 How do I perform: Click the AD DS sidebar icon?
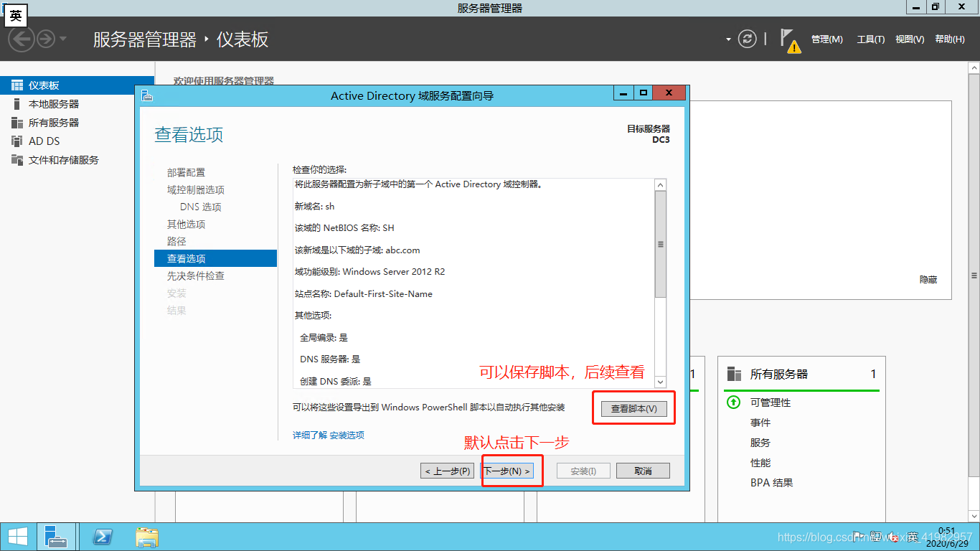[x=17, y=141]
